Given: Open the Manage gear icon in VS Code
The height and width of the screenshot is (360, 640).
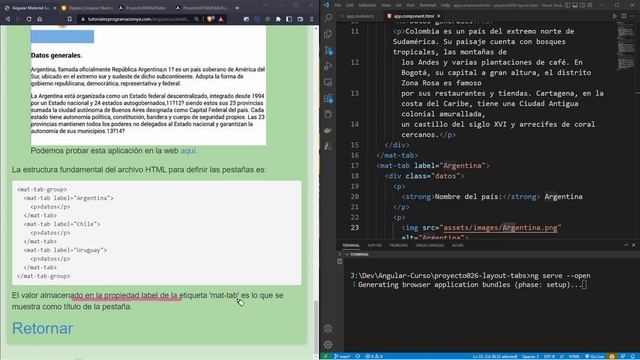Looking at the screenshot, I should 328,344.
